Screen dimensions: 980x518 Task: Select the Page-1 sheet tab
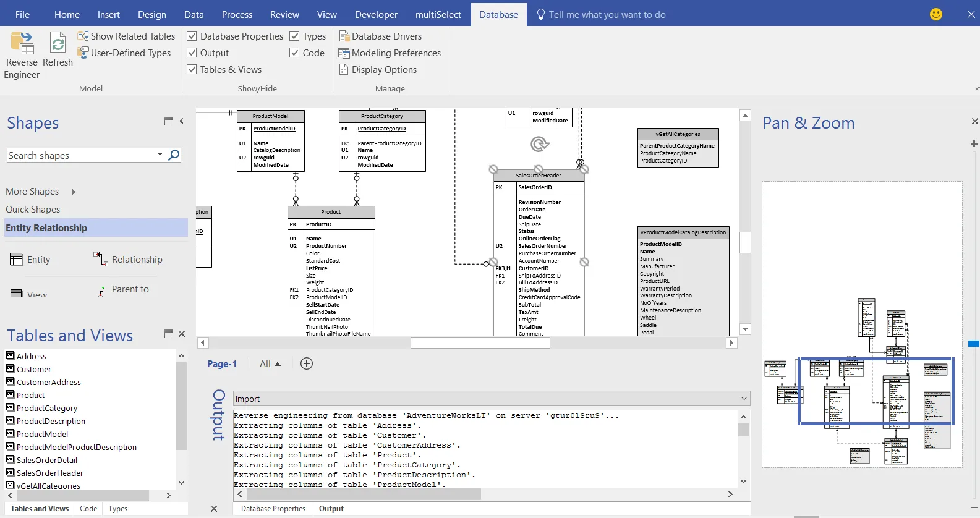click(x=222, y=364)
